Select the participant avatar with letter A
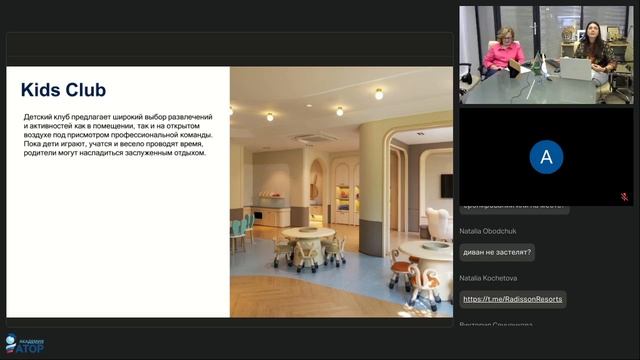The height and width of the screenshot is (360, 640). pos(546,157)
